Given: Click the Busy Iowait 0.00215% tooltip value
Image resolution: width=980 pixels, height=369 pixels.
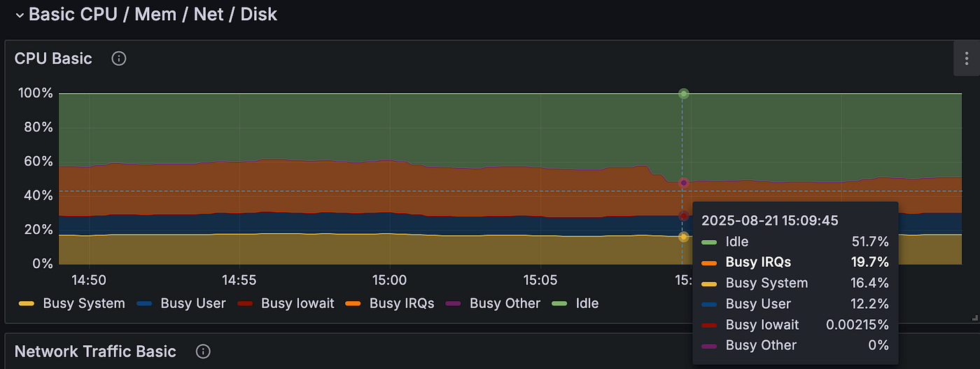Looking at the screenshot, I should pos(857,325).
